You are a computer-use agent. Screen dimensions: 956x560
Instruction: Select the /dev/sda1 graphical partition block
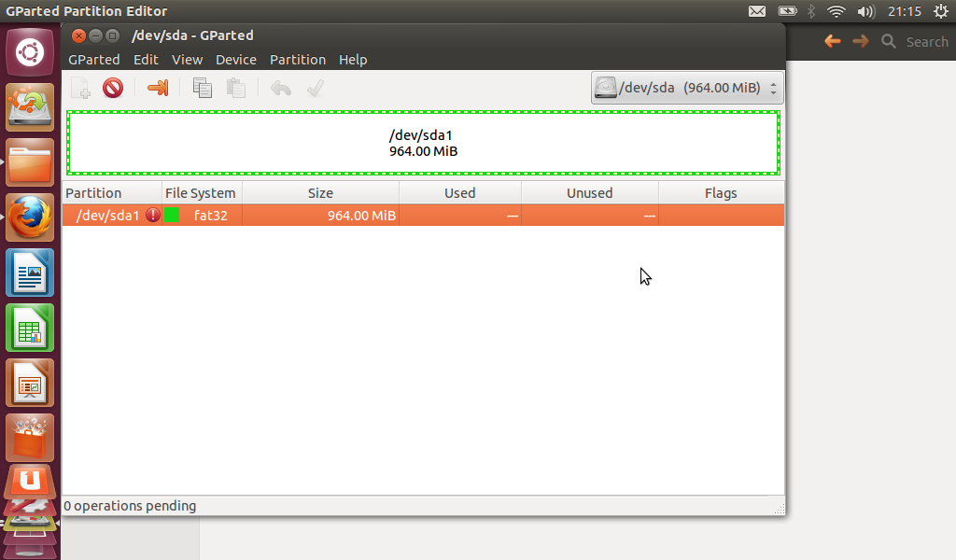[x=423, y=143]
